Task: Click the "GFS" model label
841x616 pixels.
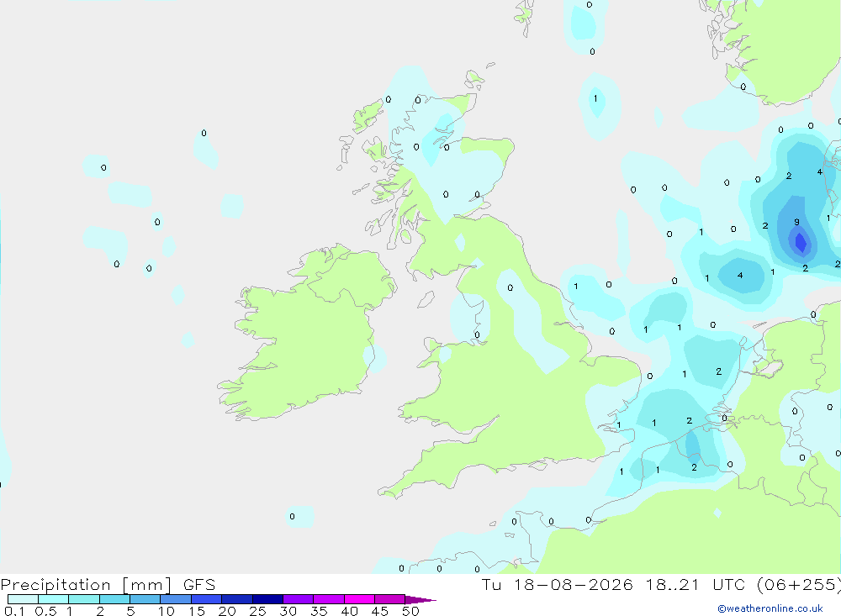Action: (x=199, y=585)
